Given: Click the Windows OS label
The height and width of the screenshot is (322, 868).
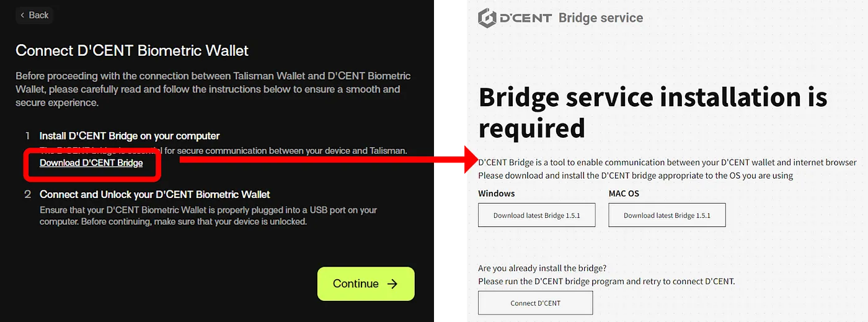Looking at the screenshot, I should click(x=496, y=194).
